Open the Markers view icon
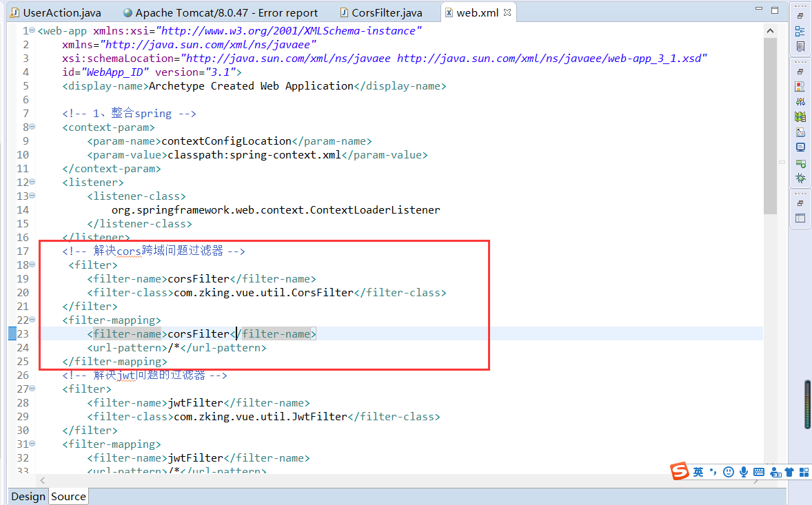Screen dimensions: 812x505 pyautogui.click(x=800, y=86)
